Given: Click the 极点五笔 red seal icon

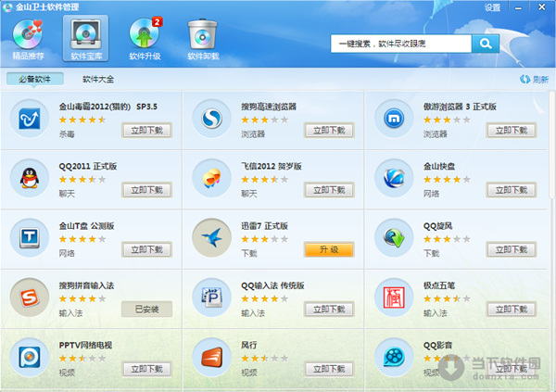Looking at the screenshot, I should point(394,297).
